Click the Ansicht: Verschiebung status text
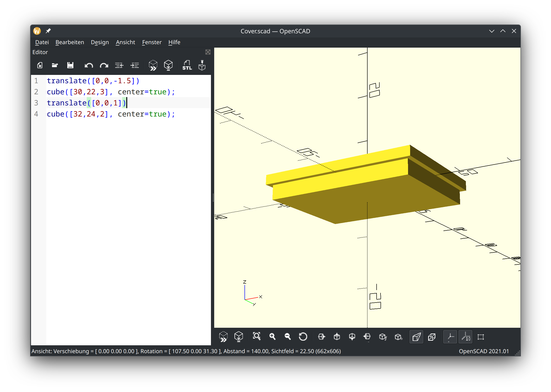The width and height of the screenshot is (551, 392). [x=186, y=352]
